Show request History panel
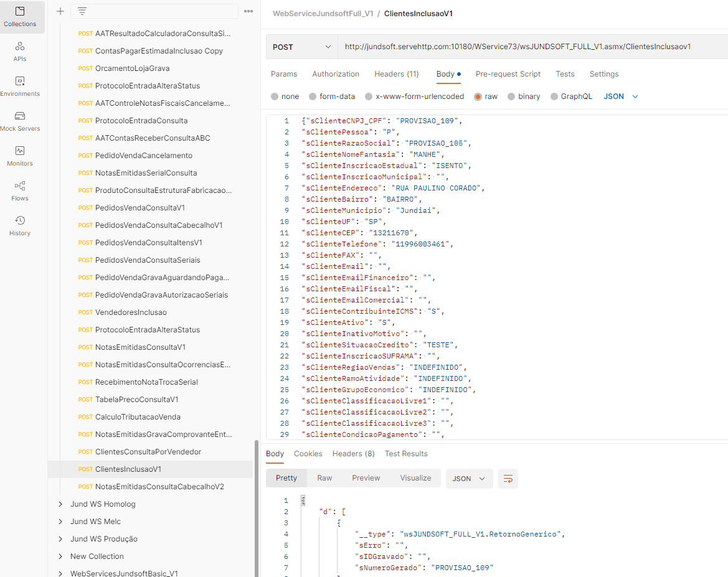 pos(20,226)
